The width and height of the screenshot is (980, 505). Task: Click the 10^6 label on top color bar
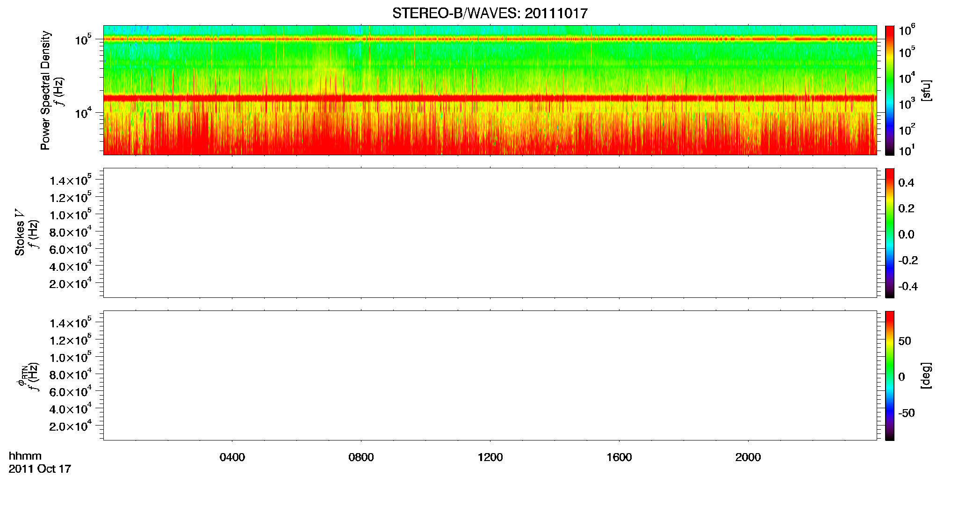907,30
